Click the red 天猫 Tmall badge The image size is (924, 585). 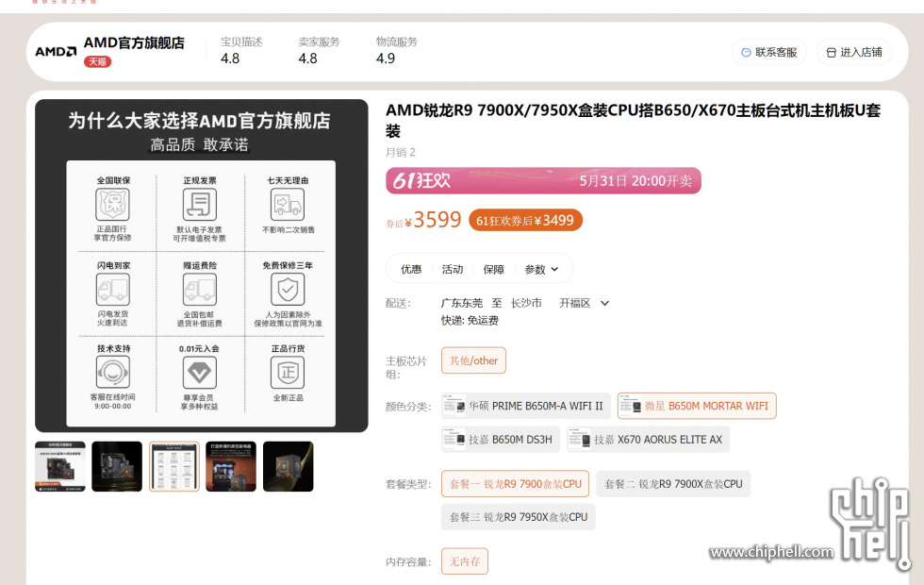coord(97,61)
